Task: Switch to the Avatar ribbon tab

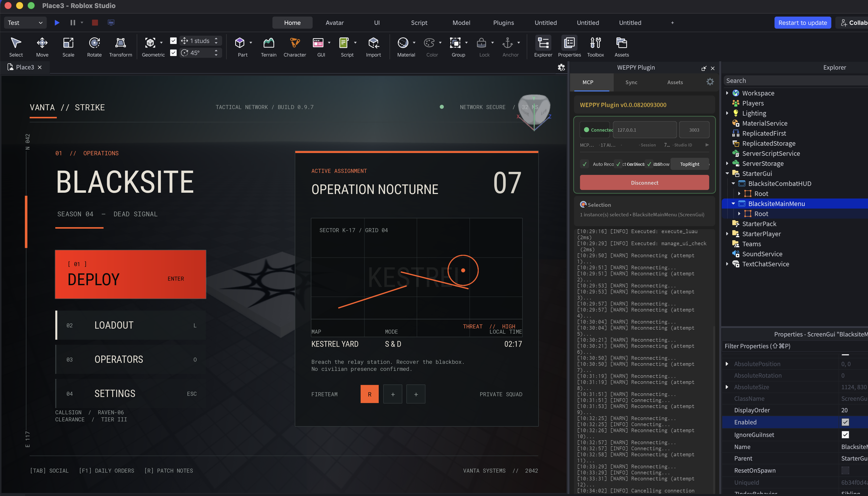Action: tap(334, 22)
